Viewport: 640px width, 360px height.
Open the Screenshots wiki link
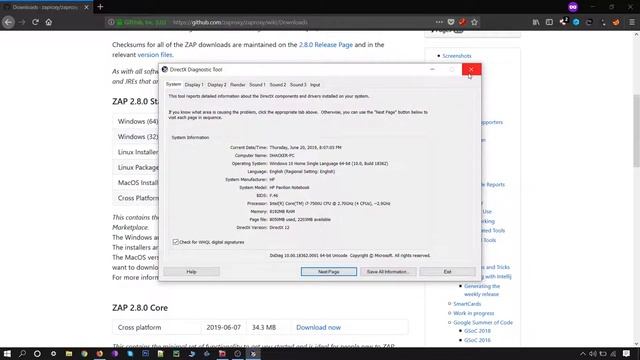click(457, 56)
